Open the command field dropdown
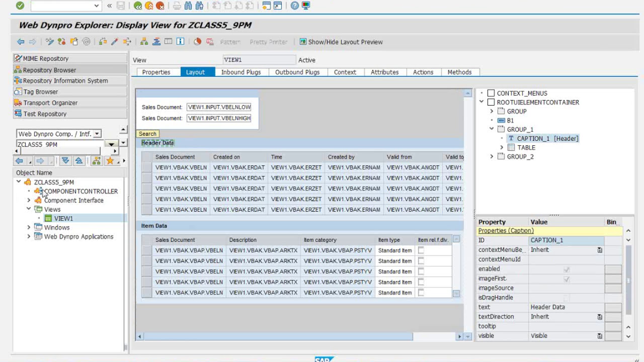 click(x=97, y=6)
